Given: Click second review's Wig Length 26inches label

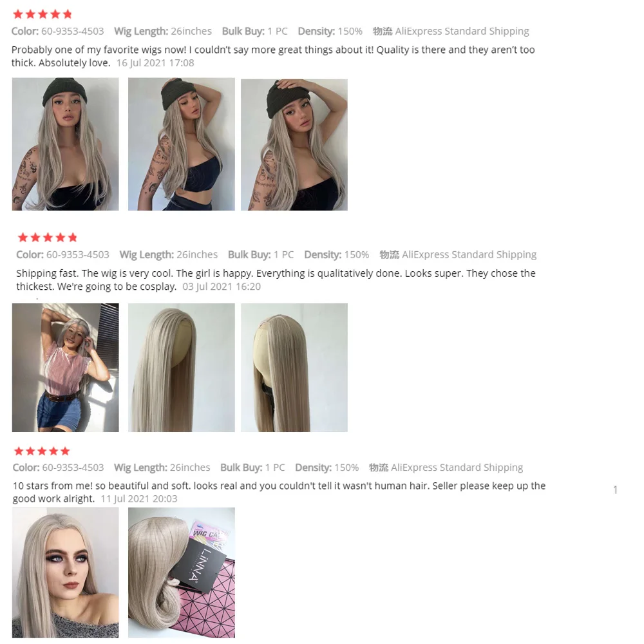Looking at the screenshot, I should (168, 254).
